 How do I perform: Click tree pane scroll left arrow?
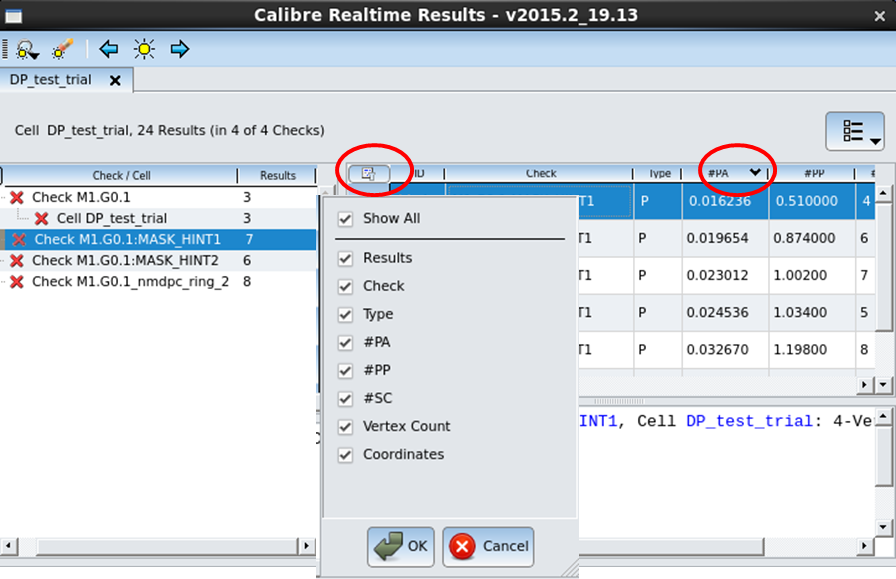click(8, 546)
